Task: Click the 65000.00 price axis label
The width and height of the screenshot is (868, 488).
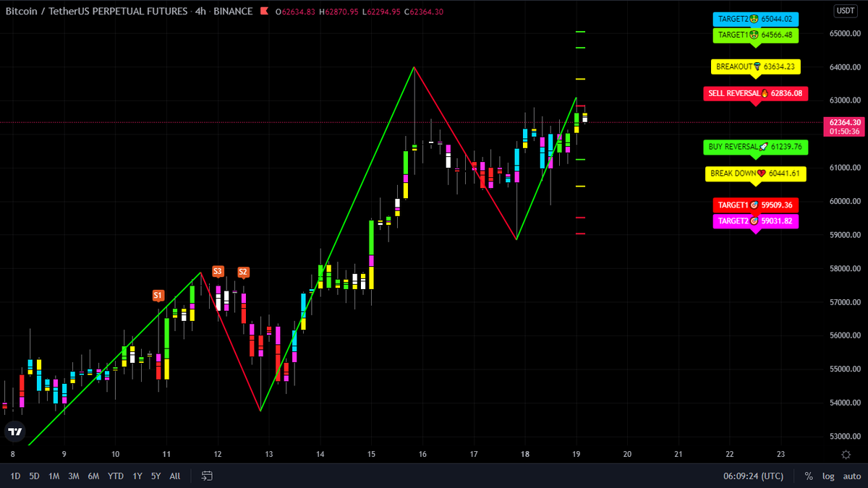Action: pyautogui.click(x=845, y=34)
